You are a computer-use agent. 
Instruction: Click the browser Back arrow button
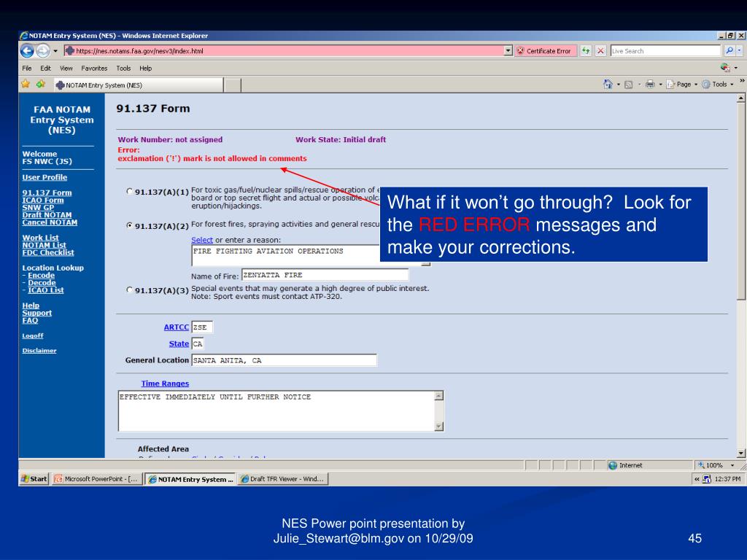(x=27, y=50)
